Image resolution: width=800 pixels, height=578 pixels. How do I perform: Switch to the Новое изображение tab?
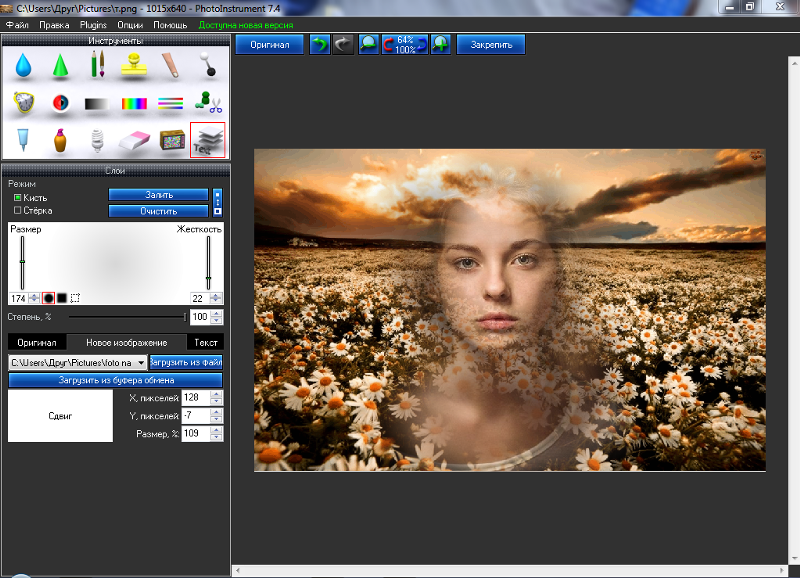click(127, 342)
